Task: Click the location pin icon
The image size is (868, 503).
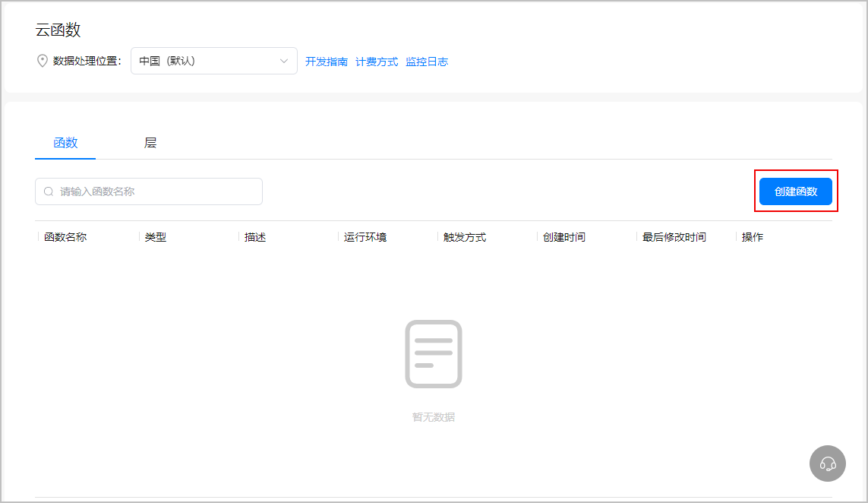Action: tap(43, 61)
